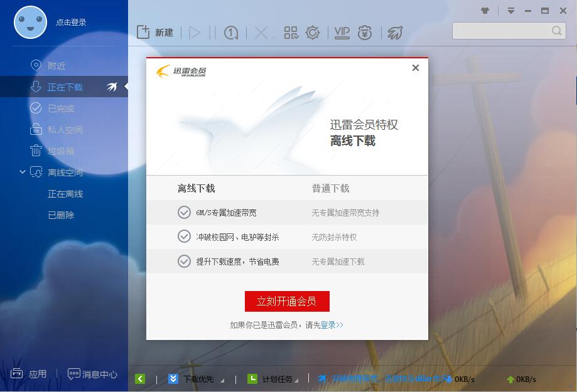Open the 下载优先 dropdown arrow
Image resolution: width=577 pixels, height=392 pixels.
(x=222, y=381)
